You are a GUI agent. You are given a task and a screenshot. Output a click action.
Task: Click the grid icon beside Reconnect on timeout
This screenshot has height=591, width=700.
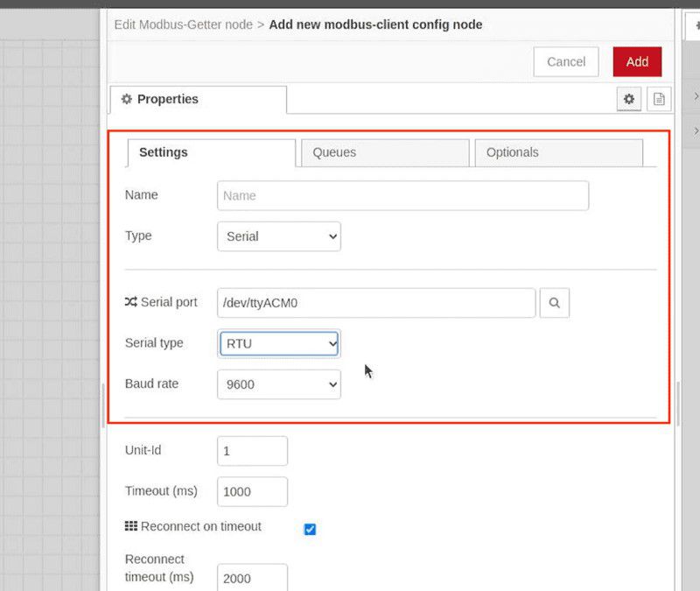[x=131, y=526]
